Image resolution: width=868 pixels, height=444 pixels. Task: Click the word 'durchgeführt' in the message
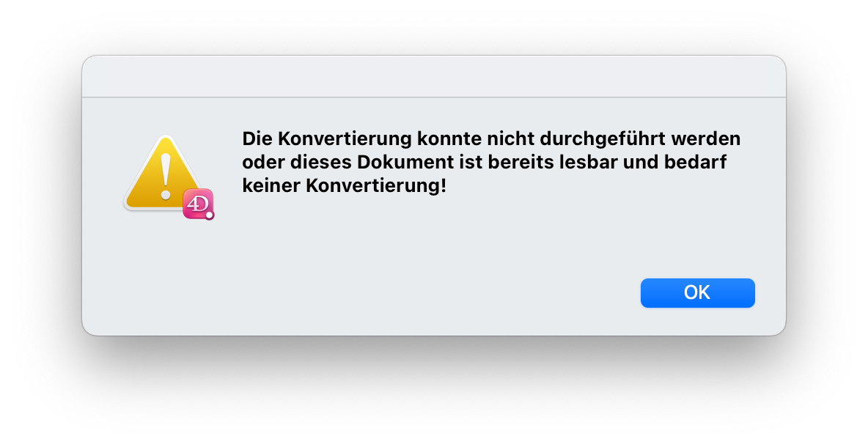click(x=603, y=138)
